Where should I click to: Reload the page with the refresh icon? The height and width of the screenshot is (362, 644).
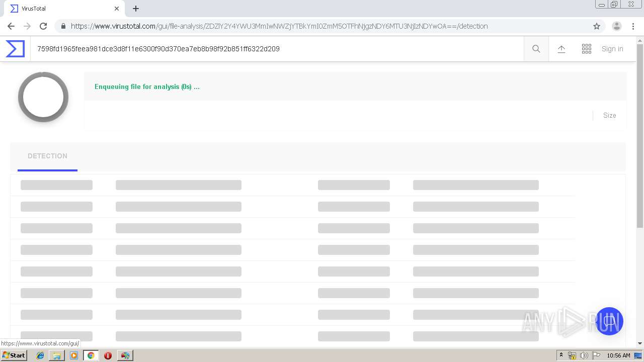43,26
